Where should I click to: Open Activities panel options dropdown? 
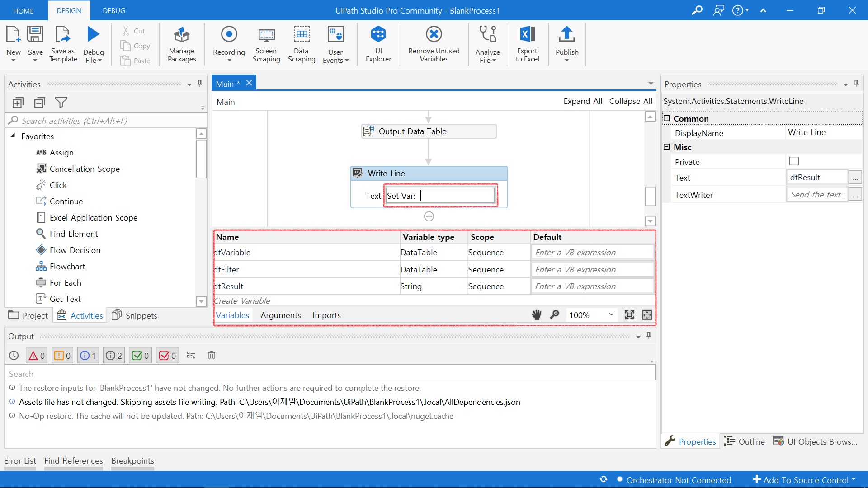189,84
